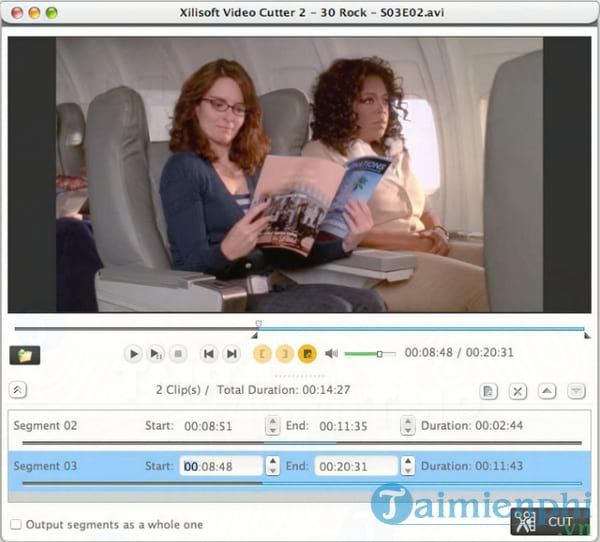
Task: Zoom the window with the green button
Action: tap(52, 13)
